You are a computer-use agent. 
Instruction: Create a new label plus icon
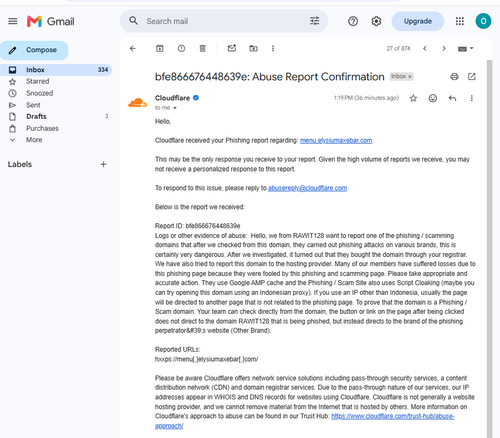[x=103, y=164]
